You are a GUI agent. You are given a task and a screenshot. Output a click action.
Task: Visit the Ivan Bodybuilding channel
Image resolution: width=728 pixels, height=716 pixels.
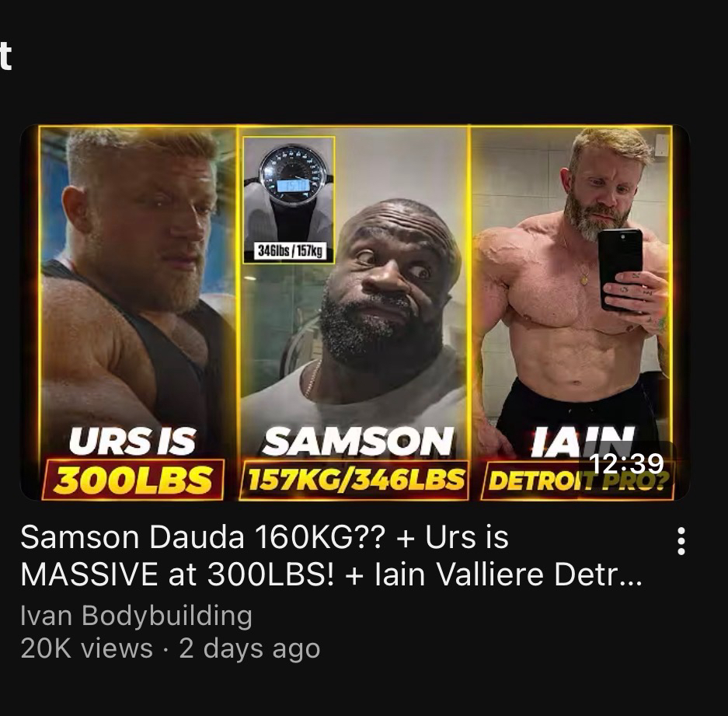point(137,616)
